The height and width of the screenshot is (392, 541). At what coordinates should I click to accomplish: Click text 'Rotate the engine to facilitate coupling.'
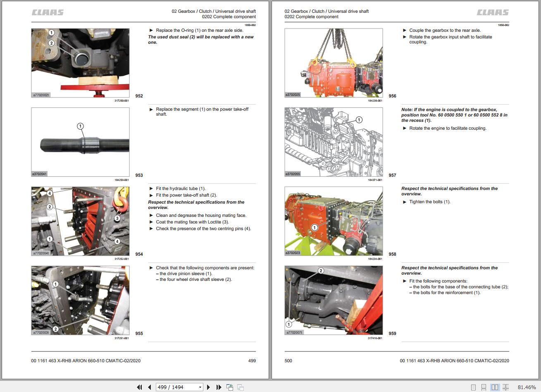tap(448, 128)
